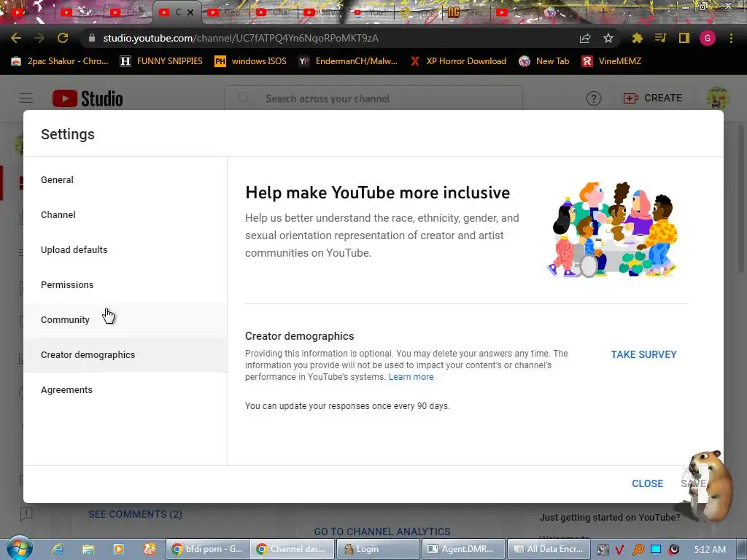Image resolution: width=747 pixels, height=560 pixels.
Task: Click TAKE SURVEY link
Action: pyautogui.click(x=643, y=355)
